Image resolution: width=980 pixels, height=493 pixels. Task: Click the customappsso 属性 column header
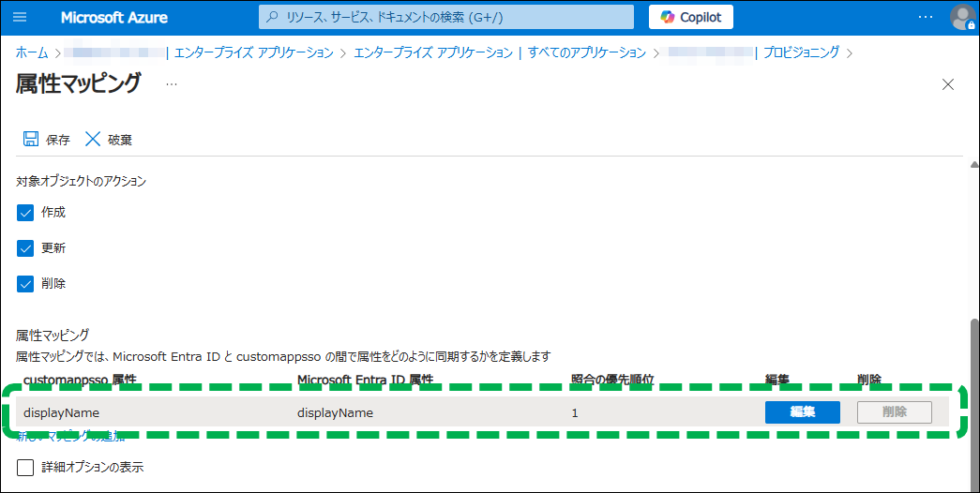[80, 380]
